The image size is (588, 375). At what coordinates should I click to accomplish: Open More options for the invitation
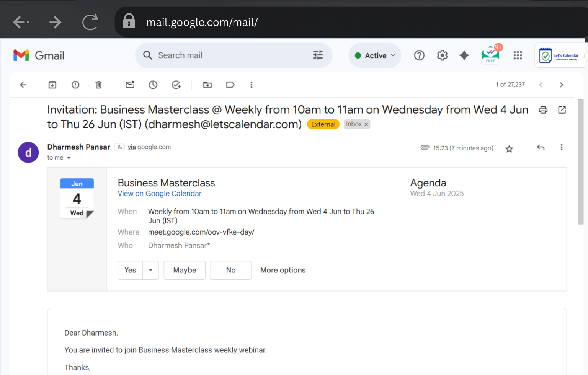pyautogui.click(x=283, y=270)
